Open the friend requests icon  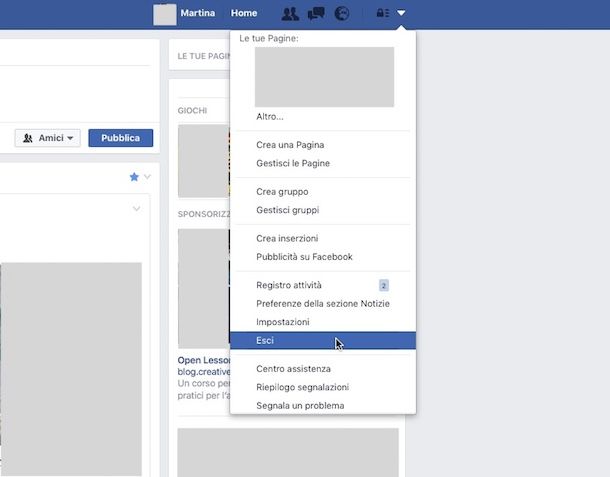coord(290,14)
